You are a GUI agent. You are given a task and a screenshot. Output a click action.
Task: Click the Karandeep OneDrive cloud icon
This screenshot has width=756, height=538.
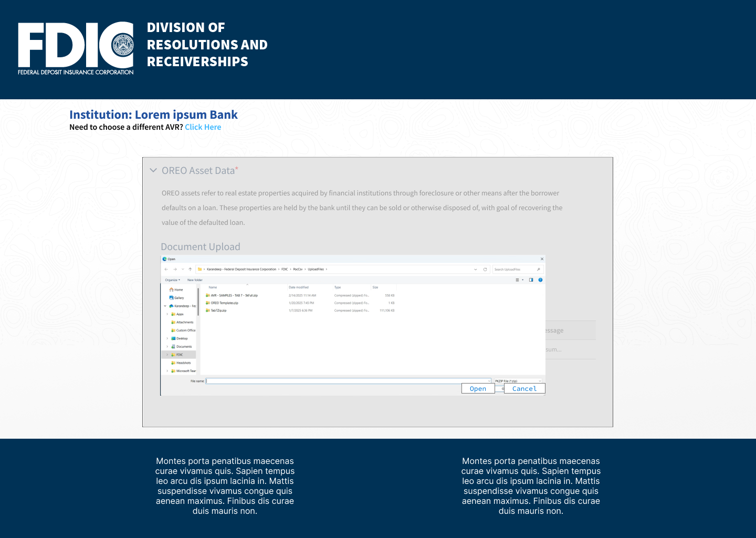pos(171,306)
